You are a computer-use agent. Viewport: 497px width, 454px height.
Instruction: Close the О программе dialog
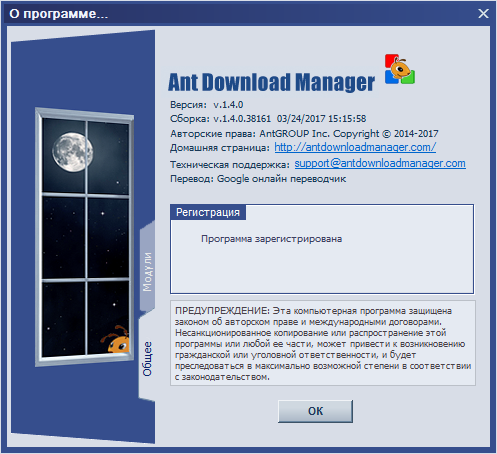(x=483, y=14)
